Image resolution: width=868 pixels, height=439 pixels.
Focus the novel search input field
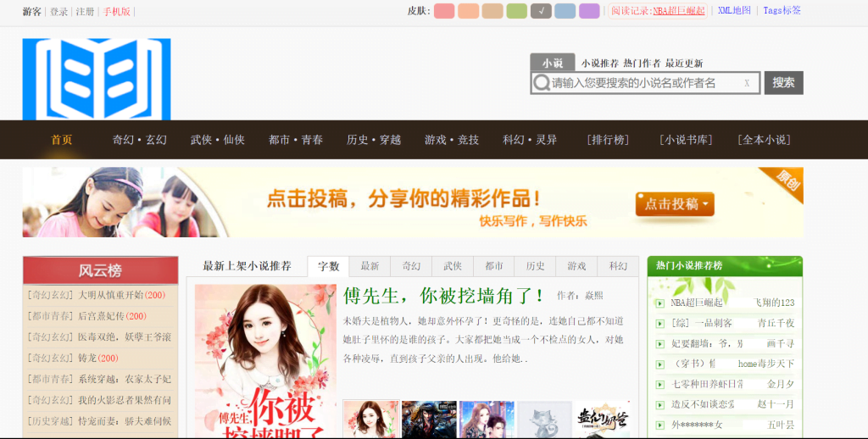tap(644, 83)
